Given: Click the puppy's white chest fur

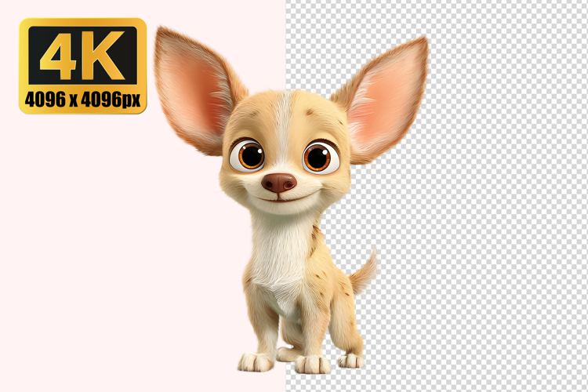Looking at the screenshot, I should pos(276,251).
